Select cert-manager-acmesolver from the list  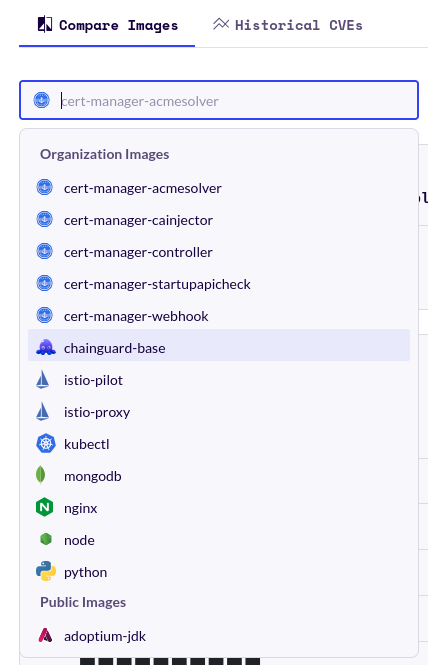pos(219,188)
